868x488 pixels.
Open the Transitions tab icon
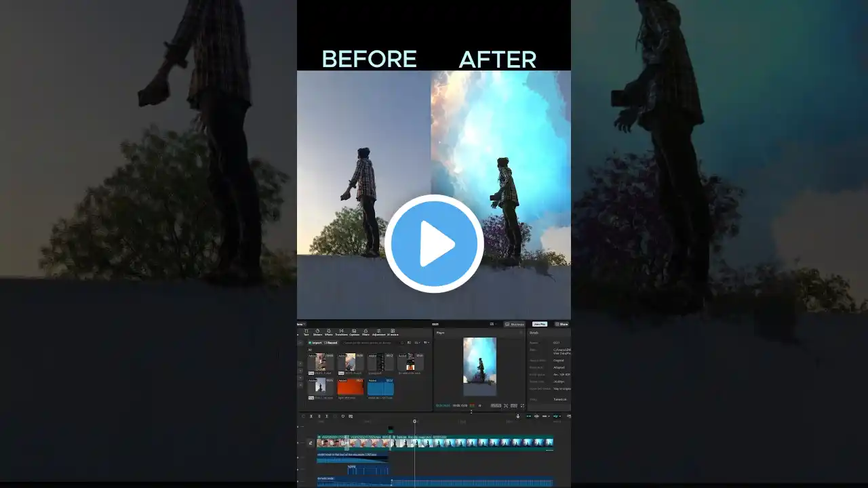click(341, 332)
